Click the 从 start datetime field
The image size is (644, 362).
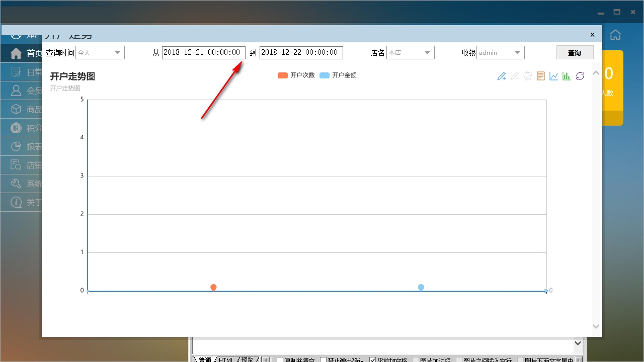pyautogui.click(x=204, y=52)
